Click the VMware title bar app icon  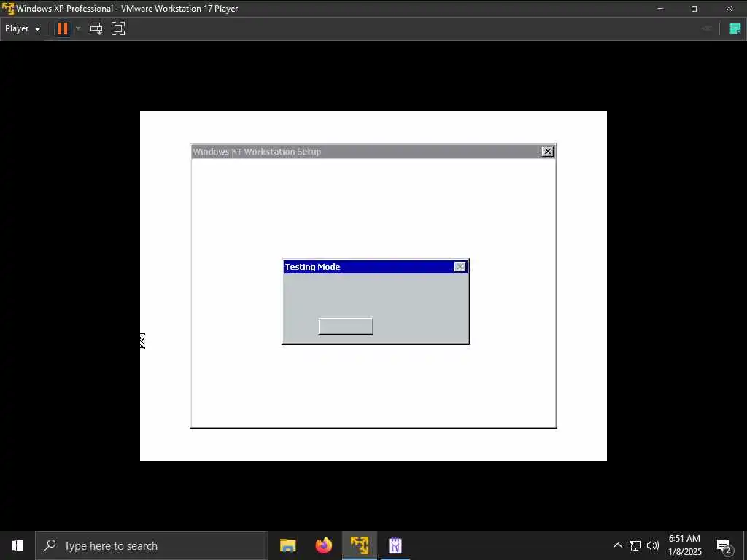(7, 9)
